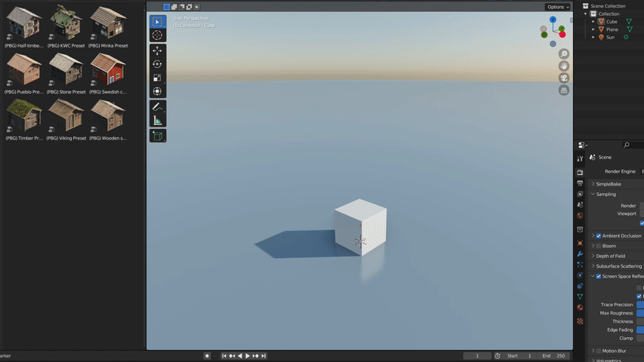Enable the Motion Blur checkbox
The image size is (644, 362).
click(599, 351)
